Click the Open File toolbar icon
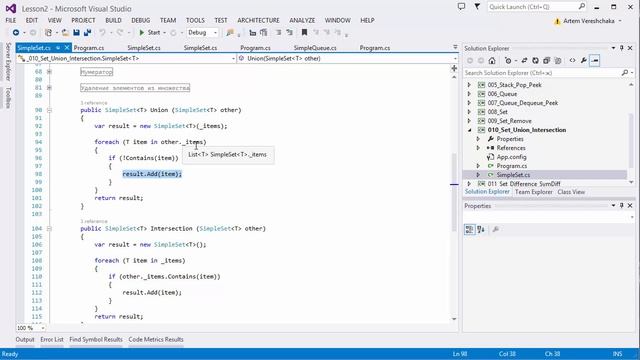 pos(65,32)
